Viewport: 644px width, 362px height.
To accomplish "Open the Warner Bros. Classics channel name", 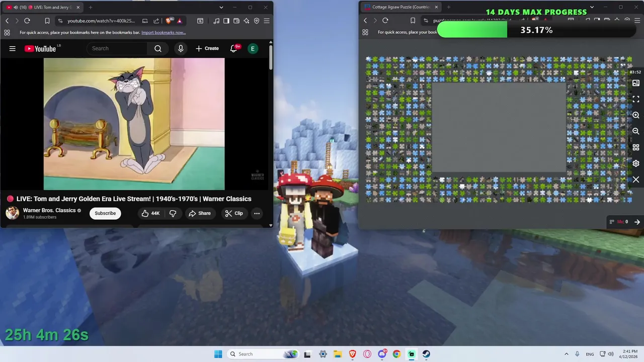I will [x=49, y=210].
